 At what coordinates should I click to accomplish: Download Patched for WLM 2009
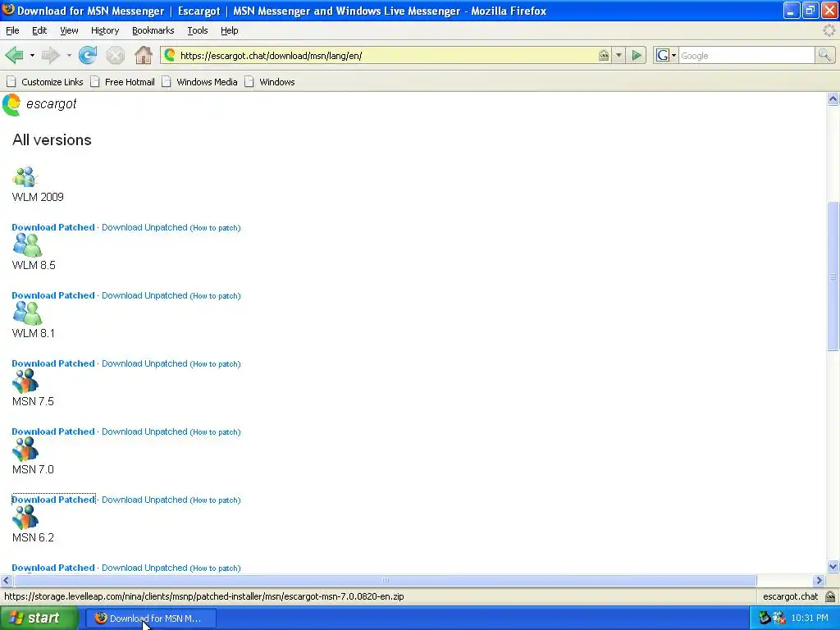coord(53,227)
